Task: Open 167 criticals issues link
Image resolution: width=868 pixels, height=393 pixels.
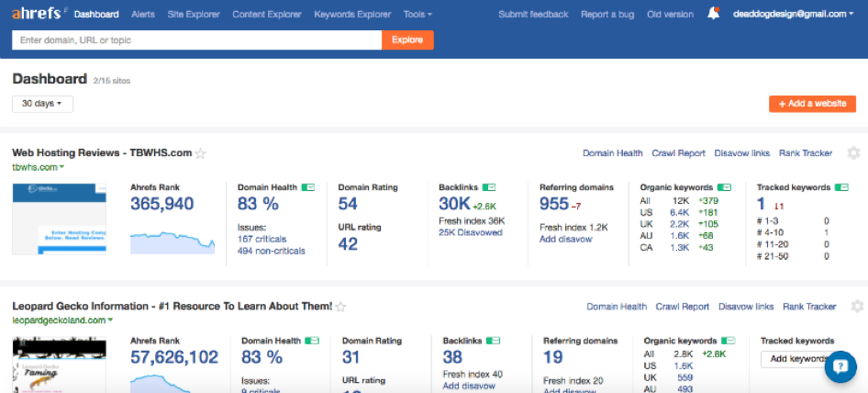Action: coord(262,239)
